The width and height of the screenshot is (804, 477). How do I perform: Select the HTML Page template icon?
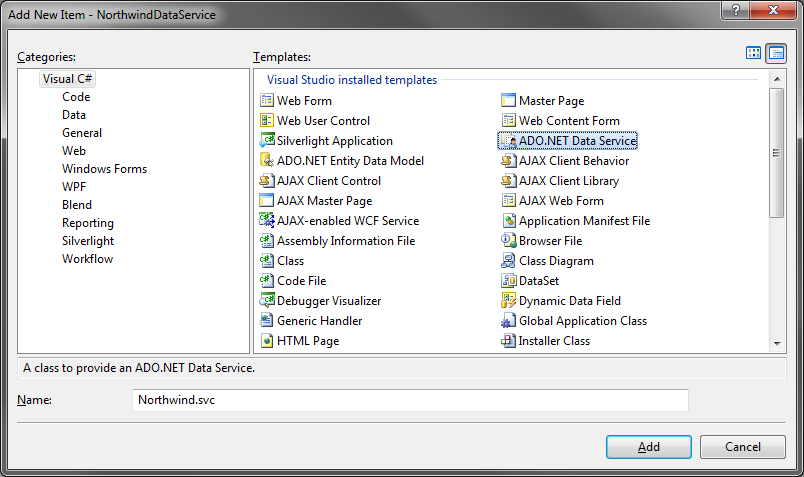click(x=267, y=341)
